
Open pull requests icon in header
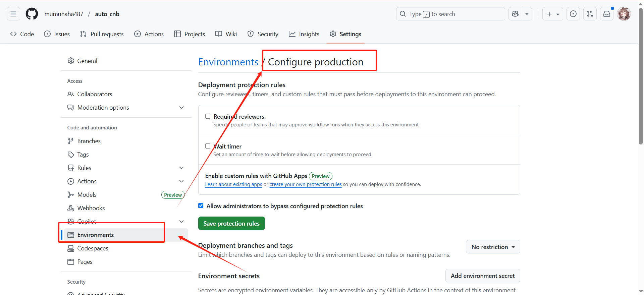click(x=590, y=14)
